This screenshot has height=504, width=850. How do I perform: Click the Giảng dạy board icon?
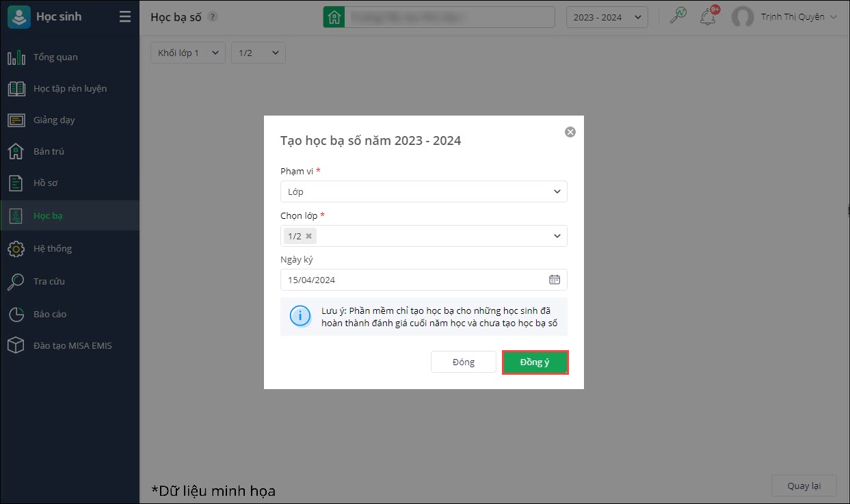(x=16, y=120)
